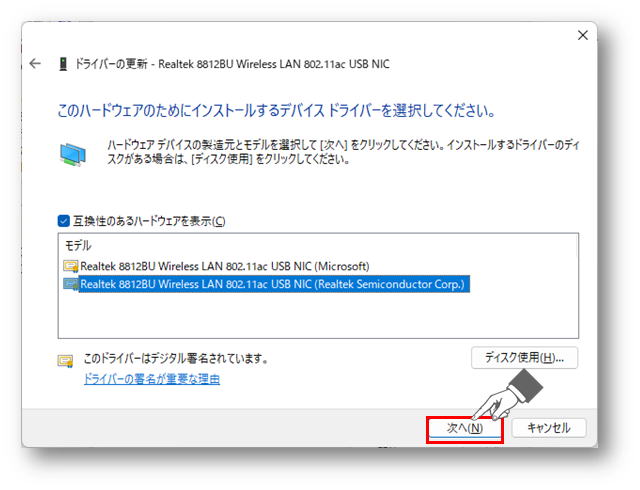The image size is (640, 490).
Task: Toggle the 互換性のあるハードウェアを表示 checkbox
Action: pos(64,221)
